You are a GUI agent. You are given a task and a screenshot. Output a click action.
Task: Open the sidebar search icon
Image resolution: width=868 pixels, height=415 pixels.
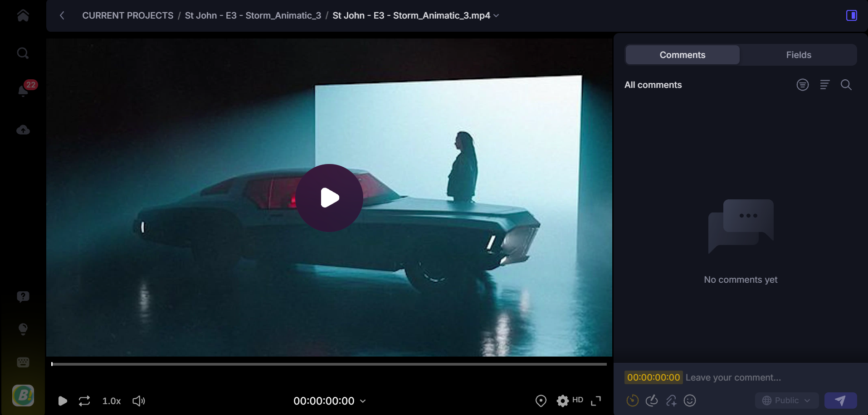pos(23,53)
